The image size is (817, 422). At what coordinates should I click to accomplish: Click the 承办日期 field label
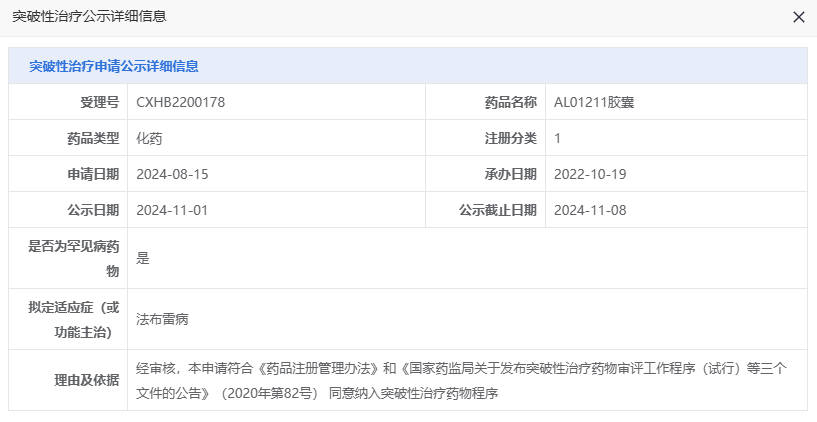click(x=511, y=174)
